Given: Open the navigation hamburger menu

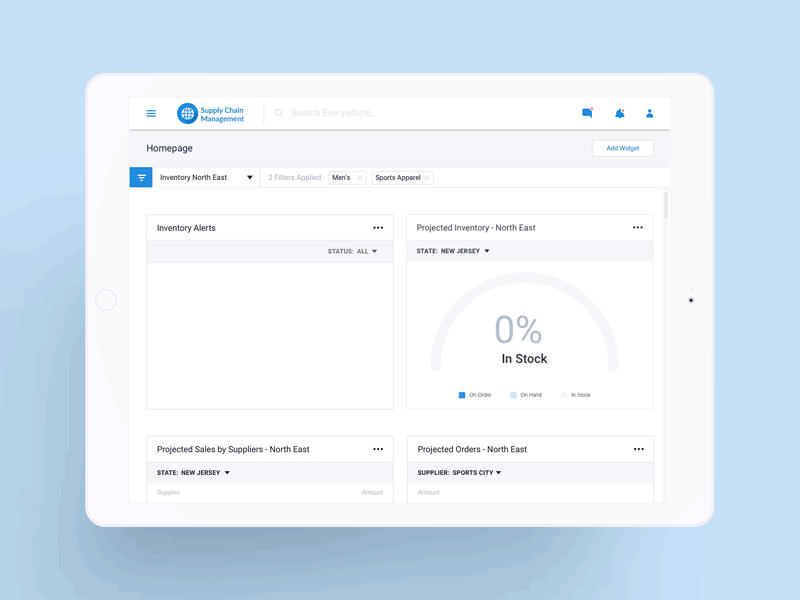Looking at the screenshot, I should click(x=151, y=113).
